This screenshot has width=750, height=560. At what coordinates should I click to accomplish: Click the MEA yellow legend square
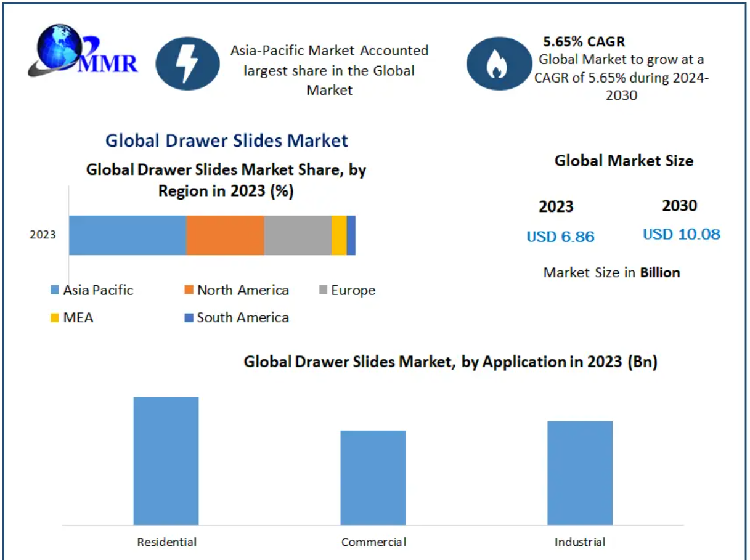(54, 318)
